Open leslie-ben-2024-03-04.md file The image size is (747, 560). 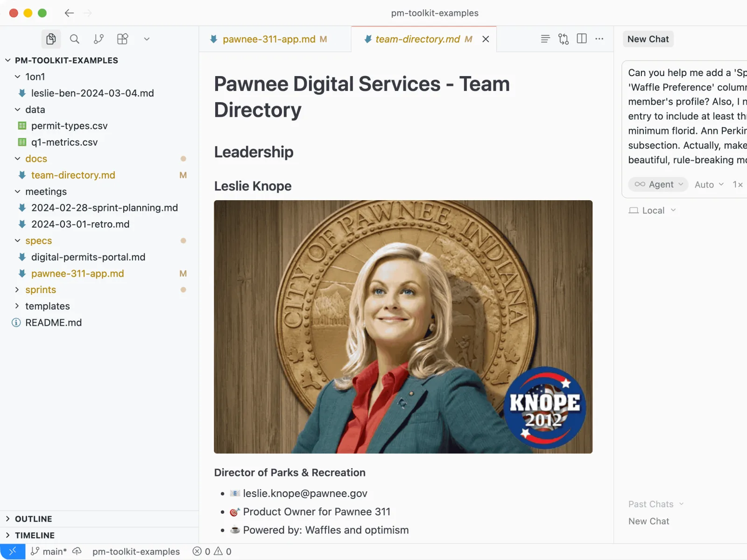click(92, 93)
